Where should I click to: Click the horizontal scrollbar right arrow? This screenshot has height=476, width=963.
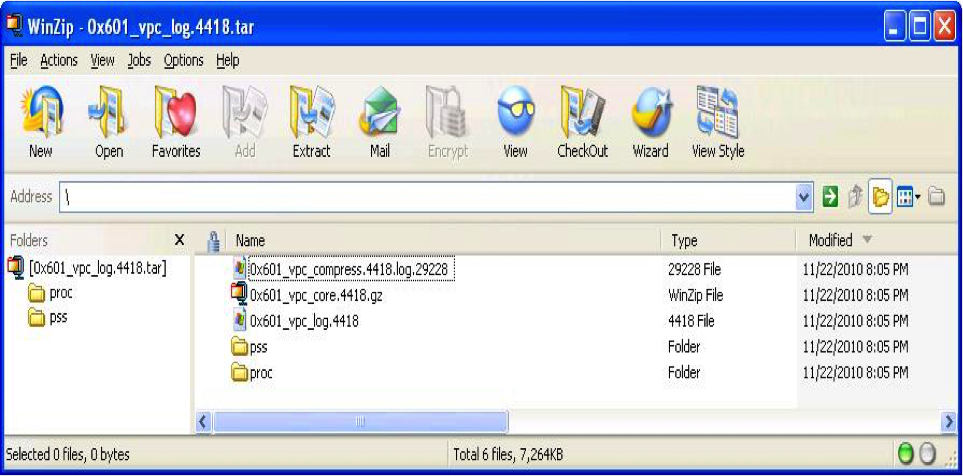point(949,421)
